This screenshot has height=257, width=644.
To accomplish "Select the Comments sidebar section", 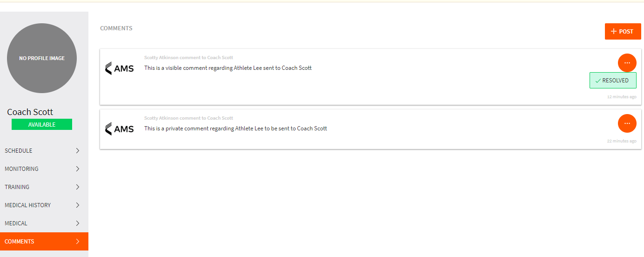I will 44,241.
